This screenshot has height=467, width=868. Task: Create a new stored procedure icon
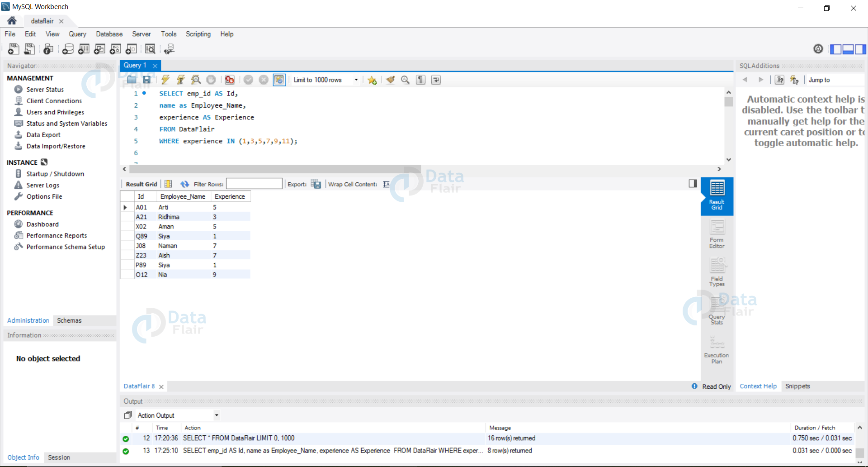pyautogui.click(x=115, y=49)
